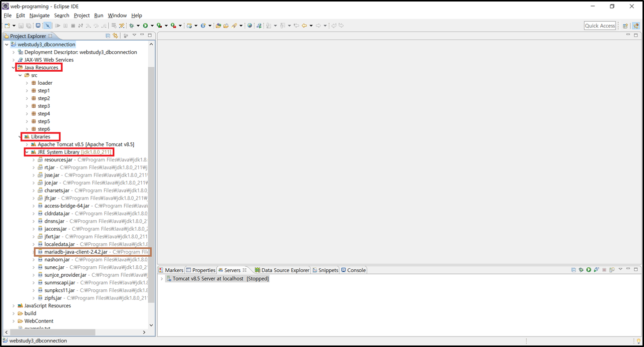Image resolution: width=644 pixels, height=347 pixels.
Task: Click the Save toolbar icon
Action: 22,26
